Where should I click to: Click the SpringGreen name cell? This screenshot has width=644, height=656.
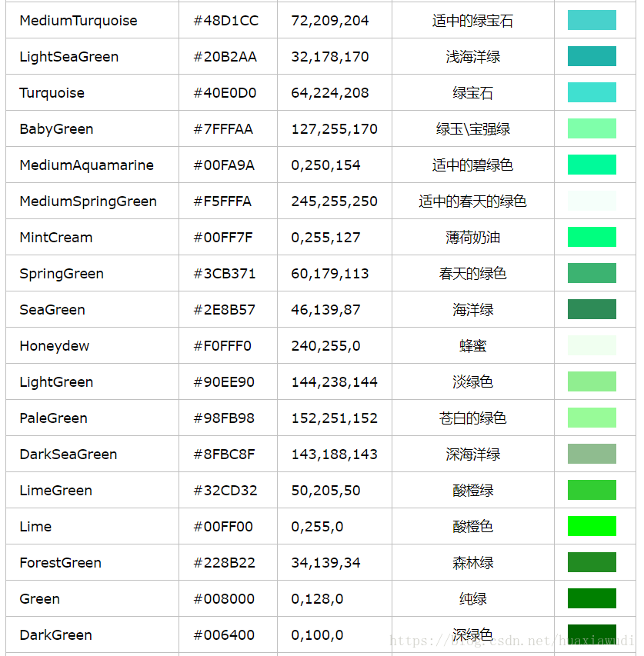(92, 273)
